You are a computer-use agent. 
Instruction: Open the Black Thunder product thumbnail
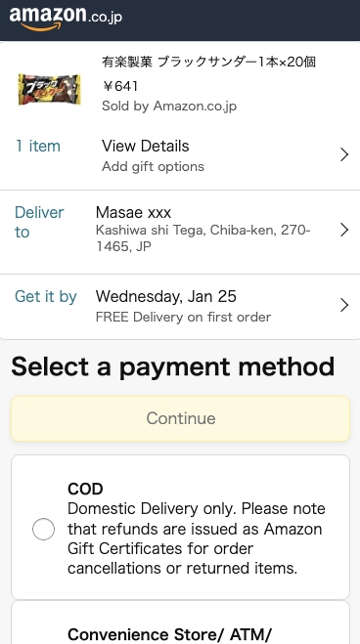click(x=50, y=88)
